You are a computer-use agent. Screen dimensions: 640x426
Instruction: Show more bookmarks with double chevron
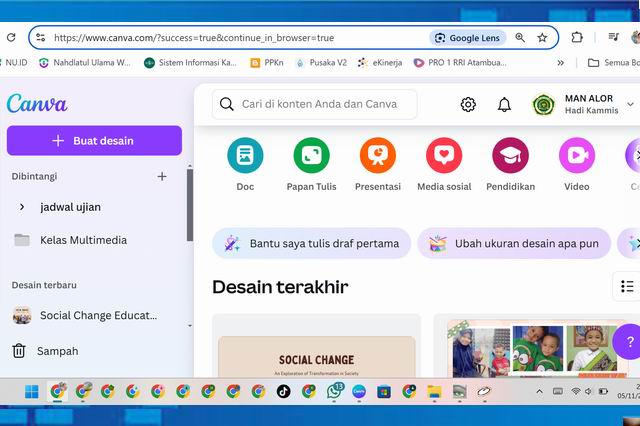pyautogui.click(x=561, y=63)
